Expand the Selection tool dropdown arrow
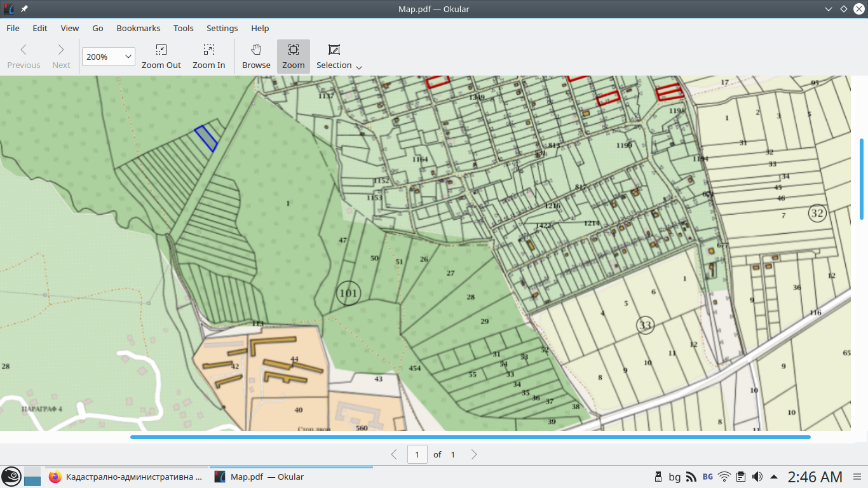868x488 pixels. [x=359, y=67]
